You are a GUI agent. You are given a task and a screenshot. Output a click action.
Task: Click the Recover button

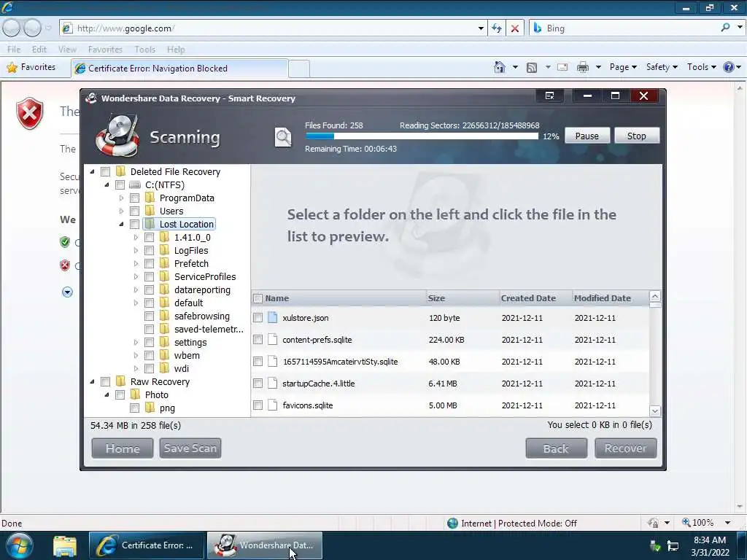point(625,448)
